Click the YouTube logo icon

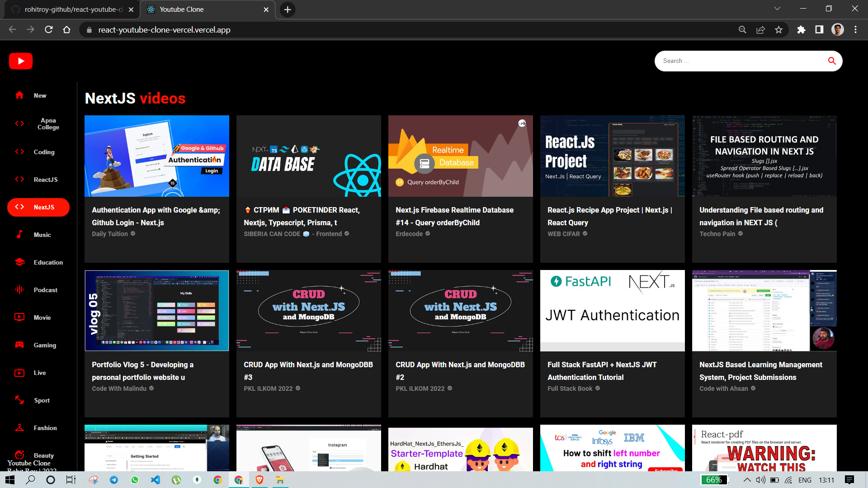tap(21, 61)
